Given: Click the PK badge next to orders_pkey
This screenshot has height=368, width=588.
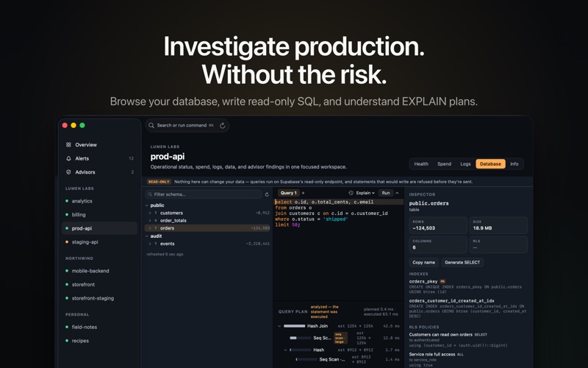Looking at the screenshot, I should [442, 281].
